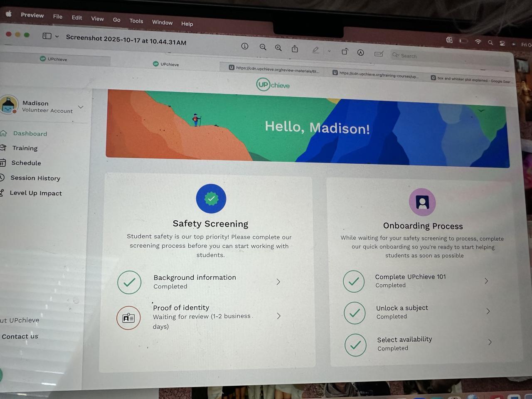Expand the highlight options chevron
The width and height of the screenshot is (532, 399).
(329, 52)
